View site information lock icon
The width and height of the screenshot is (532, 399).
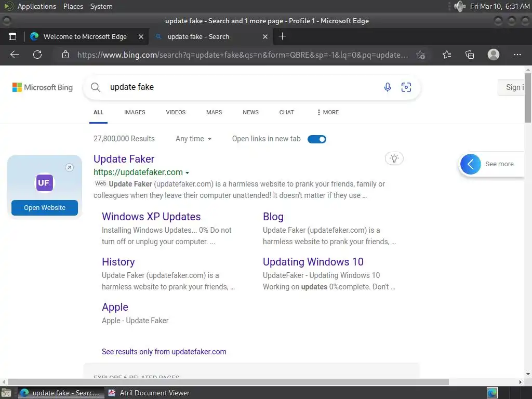(65, 55)
